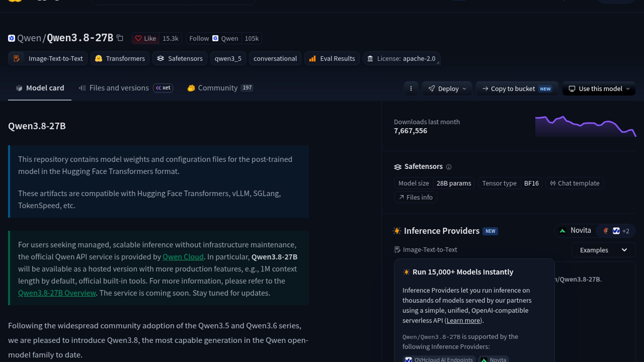This screenshot has height=362, width=644.
Task: Click the Qwen3.8-27B model card heading
Action: tap(37, 126)
